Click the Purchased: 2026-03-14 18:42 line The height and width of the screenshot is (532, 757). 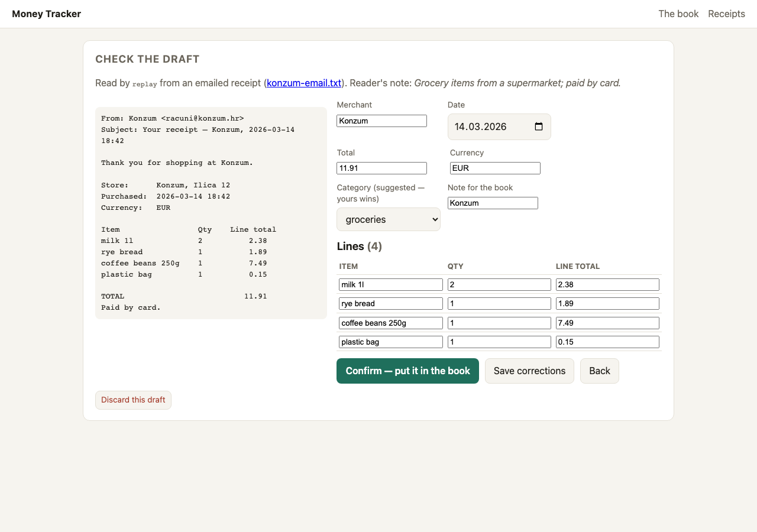tap(166, 196)
